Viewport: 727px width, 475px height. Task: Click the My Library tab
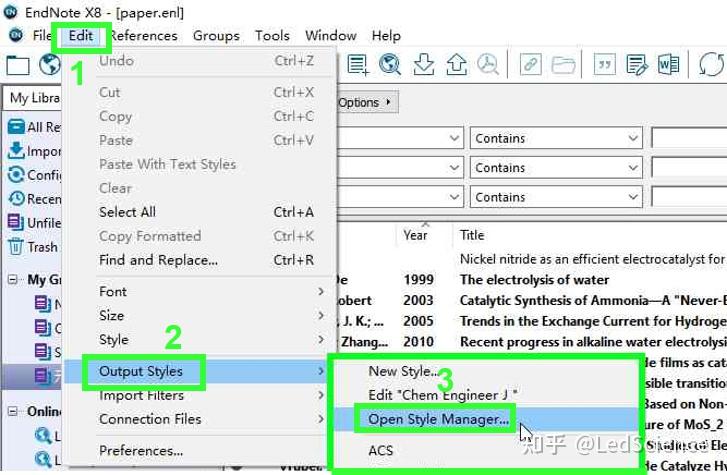(x=33, y=98)
